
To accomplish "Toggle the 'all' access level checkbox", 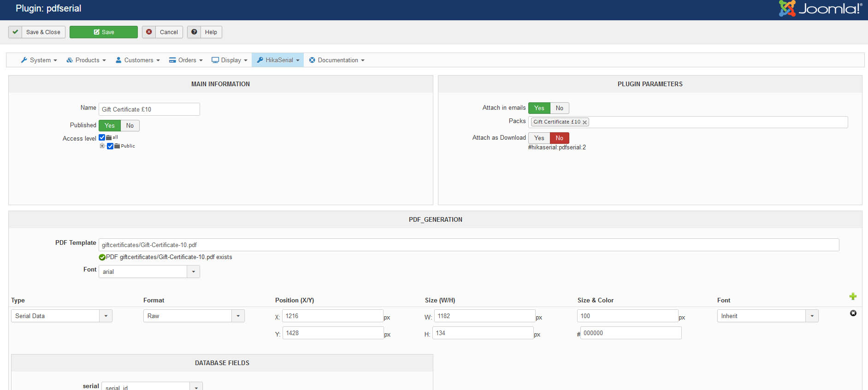I will [x=102, y=137].
